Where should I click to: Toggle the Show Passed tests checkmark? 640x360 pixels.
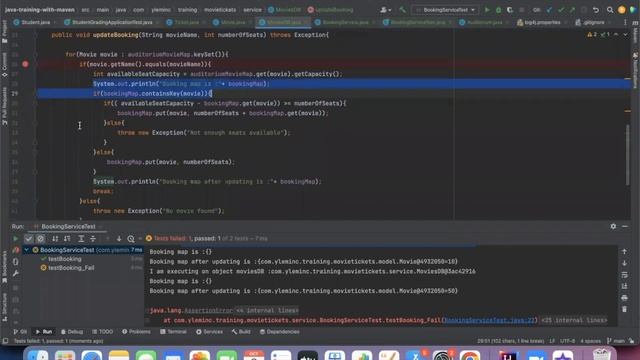point(28,239)
